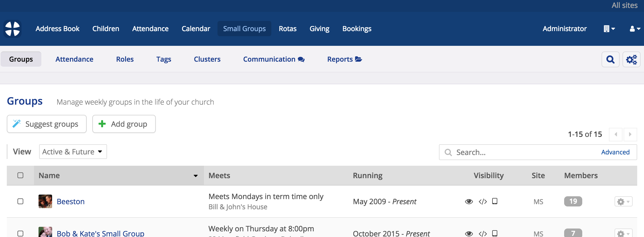Open the site building dropdown icon
The image size is (644, 237).
(609, 29)
